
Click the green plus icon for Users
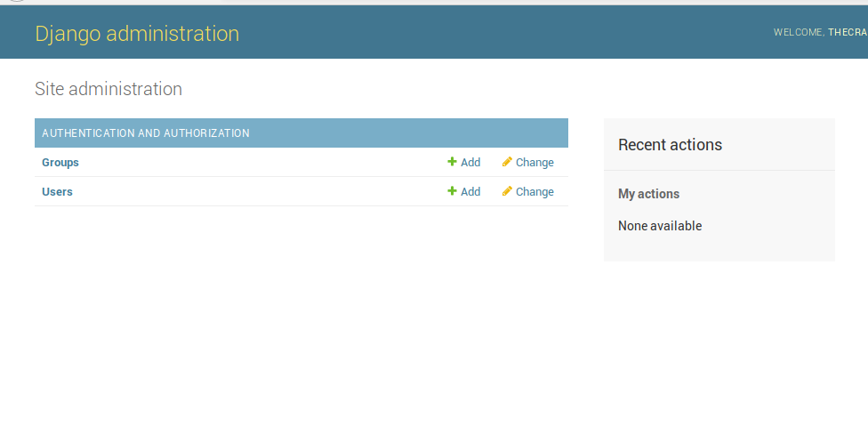click(452, 191)
